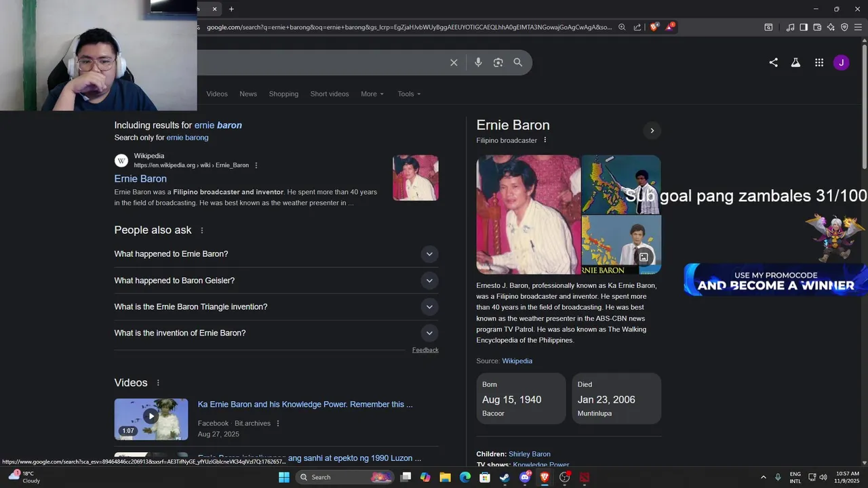Image resolution: width=868 pixels, height=488 pixels.
Task: Show hidden system tray icons chevron
Action: coord(763,477)
